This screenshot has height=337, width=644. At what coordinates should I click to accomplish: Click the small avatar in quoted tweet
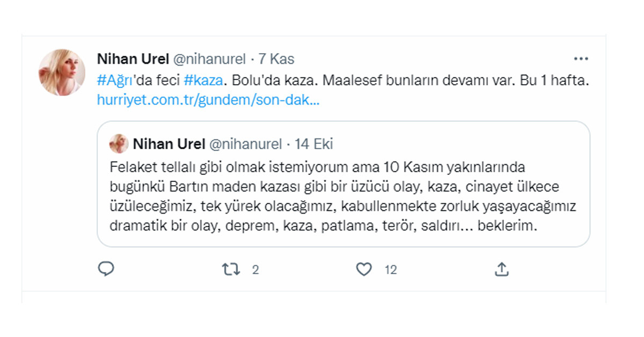tap(119, 144)
